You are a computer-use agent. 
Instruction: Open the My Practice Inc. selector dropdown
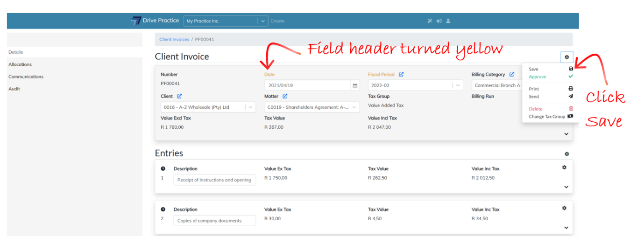click(x=263, y=21)
